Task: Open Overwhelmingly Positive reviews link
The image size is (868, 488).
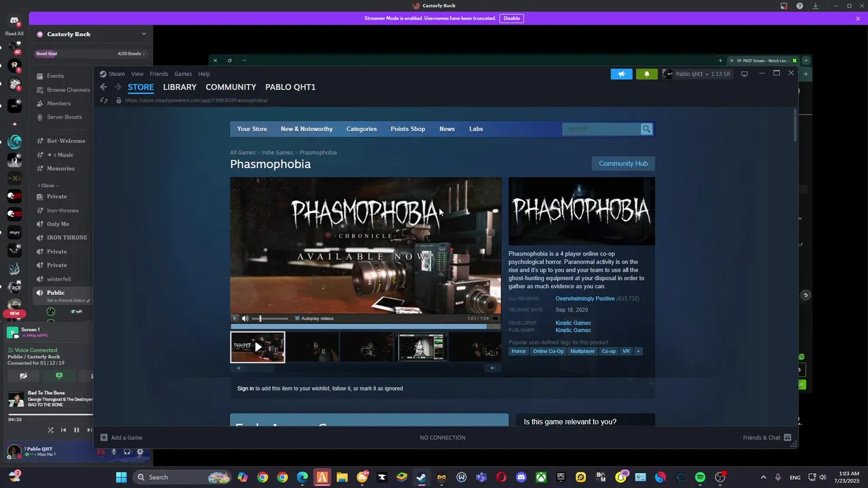Action: tap(585, 298)
